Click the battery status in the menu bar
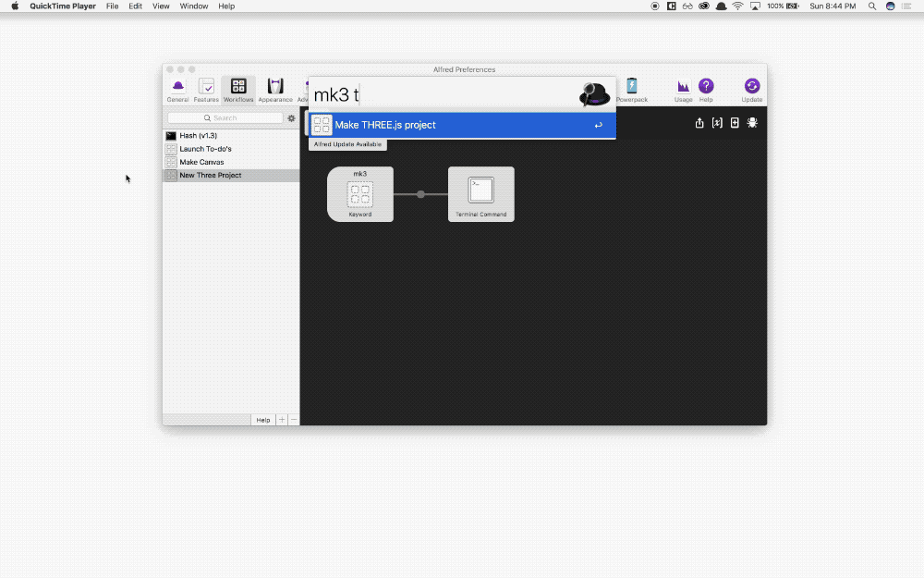This screenshot has width=924, height=578. click(x=784, y=6)
